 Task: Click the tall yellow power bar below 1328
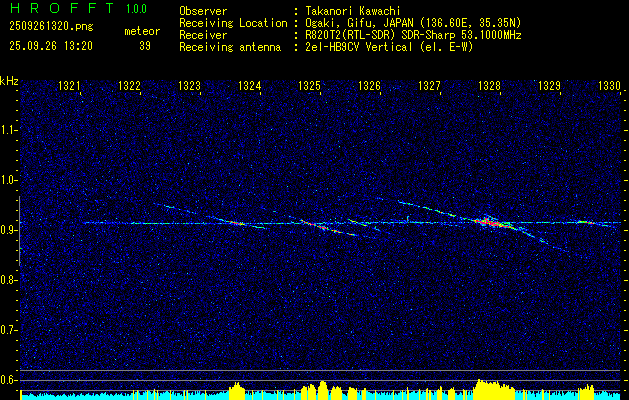pyautogui.click(x=494, y=388)
